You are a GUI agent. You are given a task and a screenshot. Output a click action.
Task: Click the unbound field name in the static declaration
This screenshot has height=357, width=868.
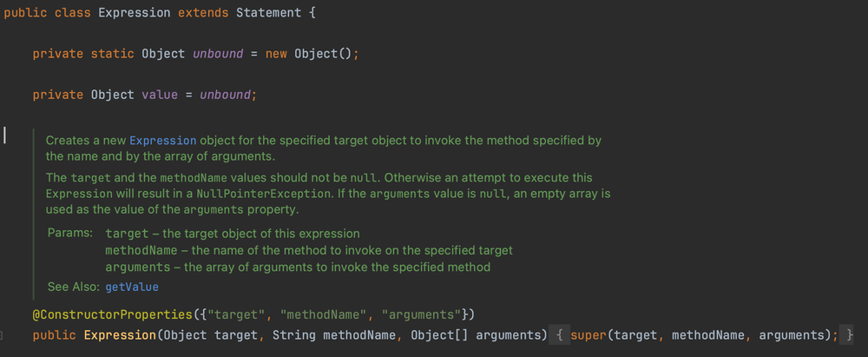click(x=217, y=54)
